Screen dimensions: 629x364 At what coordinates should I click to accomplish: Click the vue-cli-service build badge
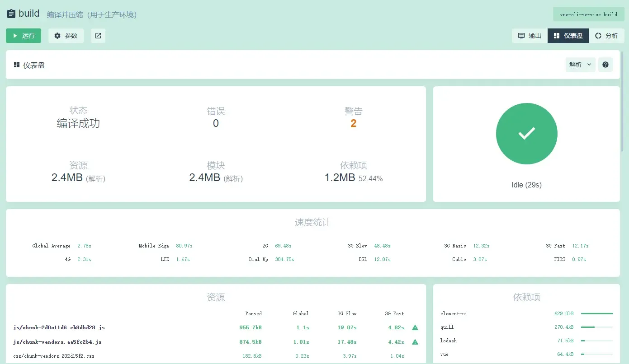pyautogui.click(x=588, y=14)
